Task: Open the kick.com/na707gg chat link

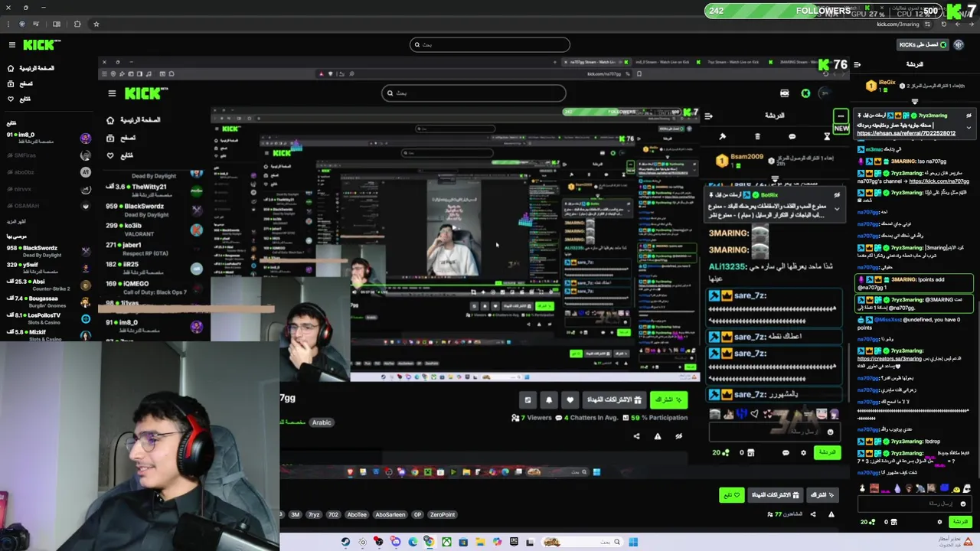Action: [939, 181]
